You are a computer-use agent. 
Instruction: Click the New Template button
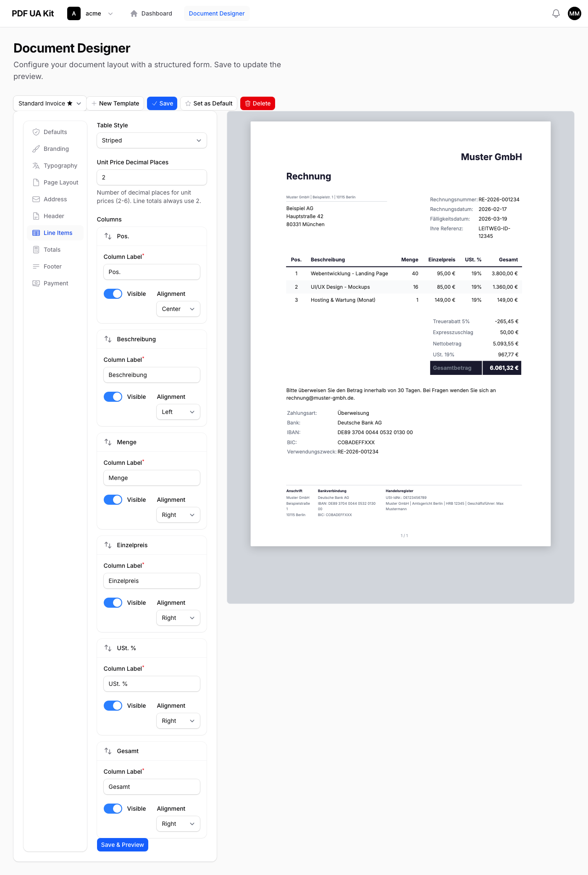115,103
